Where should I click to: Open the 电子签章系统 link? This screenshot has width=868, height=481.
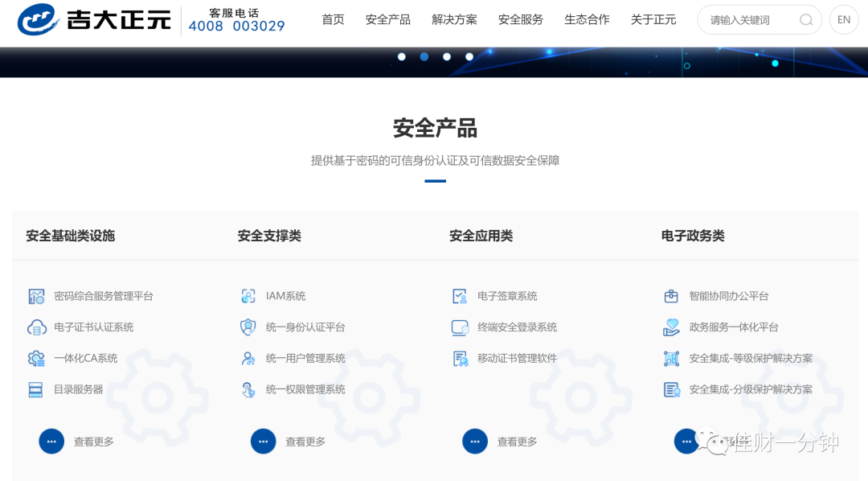[507, 297]
